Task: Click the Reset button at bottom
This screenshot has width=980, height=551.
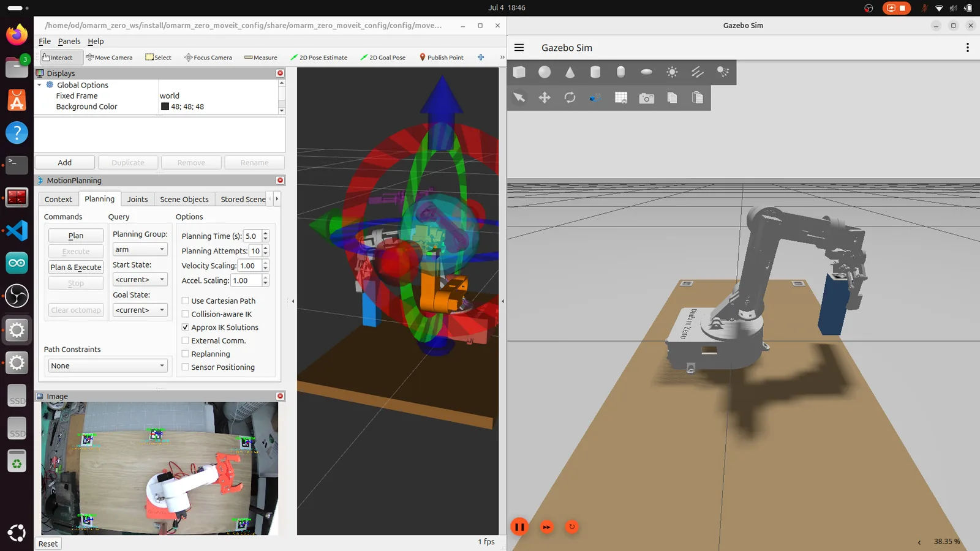Action: 48,544
